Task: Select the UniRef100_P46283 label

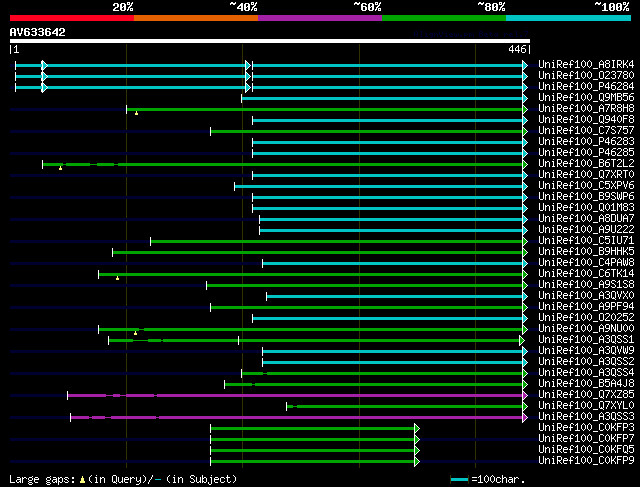Action: tap(586, 142)
